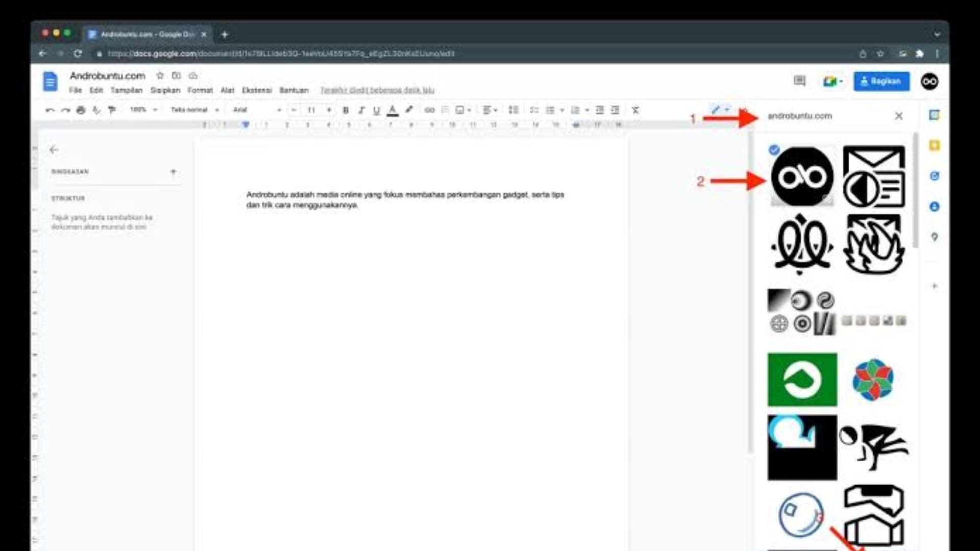Decrease the font size
This screenshot has width=980, height=551.
[x=293, y=110]
